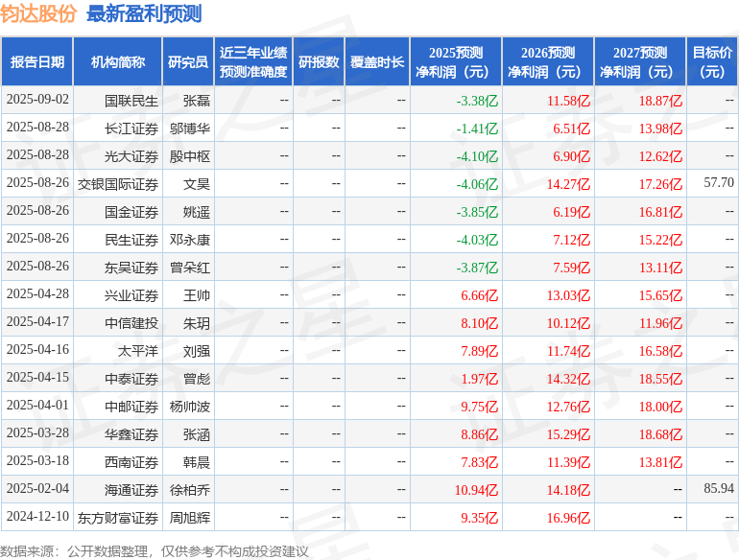Click the 14.27亿 forecast value
Image resolution: width=739 pixels, height=560 pixels.
click(568, 184)
